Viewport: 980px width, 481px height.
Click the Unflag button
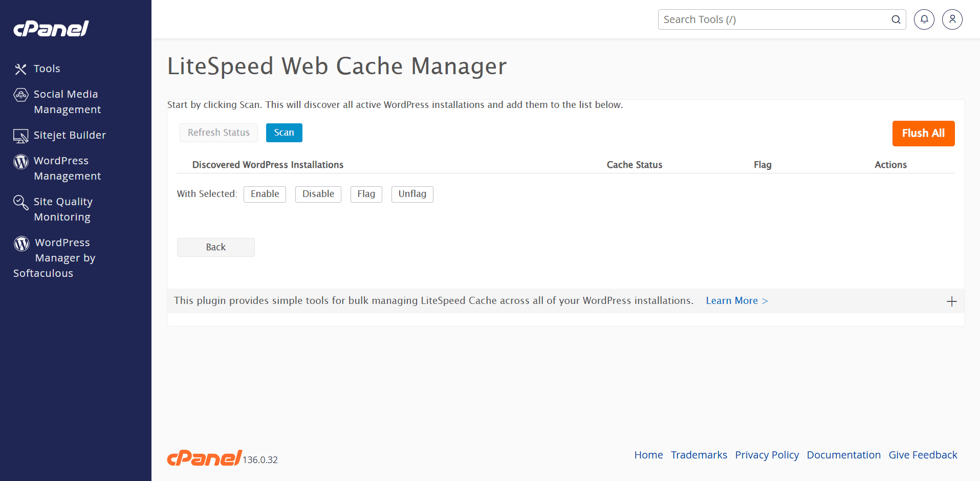pos(412,194)
